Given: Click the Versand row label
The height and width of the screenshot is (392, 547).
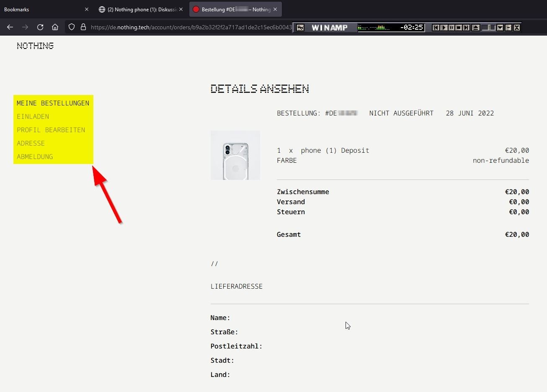Looking at the screenshot, I should 291,202.
